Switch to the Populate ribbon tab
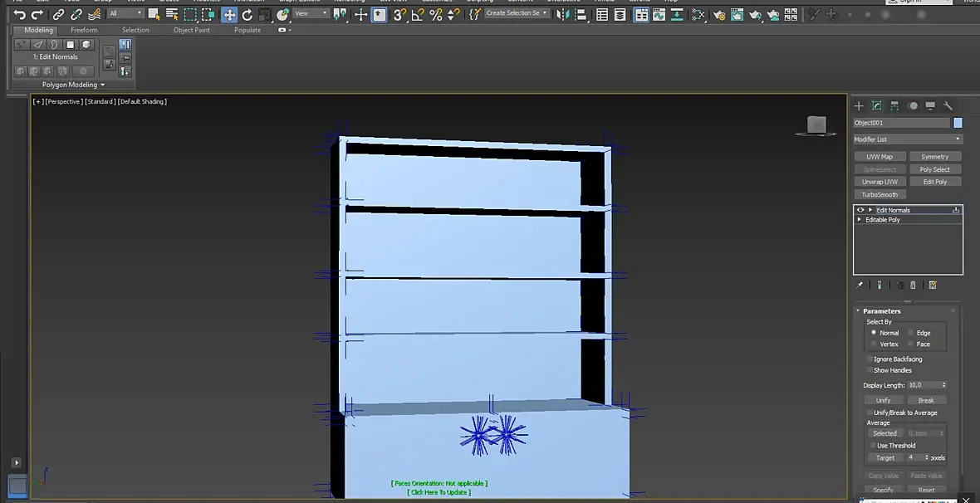Viewport: 980px width, 503px height. pyautogui.click(x=247, y=30)
